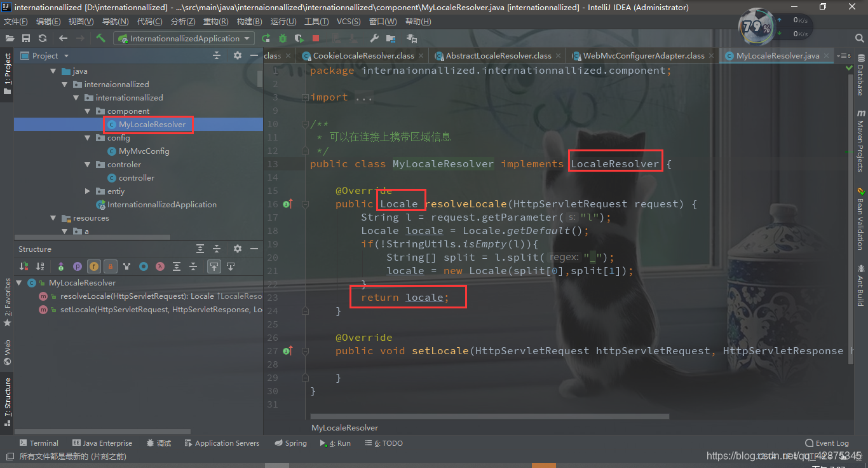
Task: Open the InternationnallizedApplication run configuration dropdown
Action: click(184, 38)
